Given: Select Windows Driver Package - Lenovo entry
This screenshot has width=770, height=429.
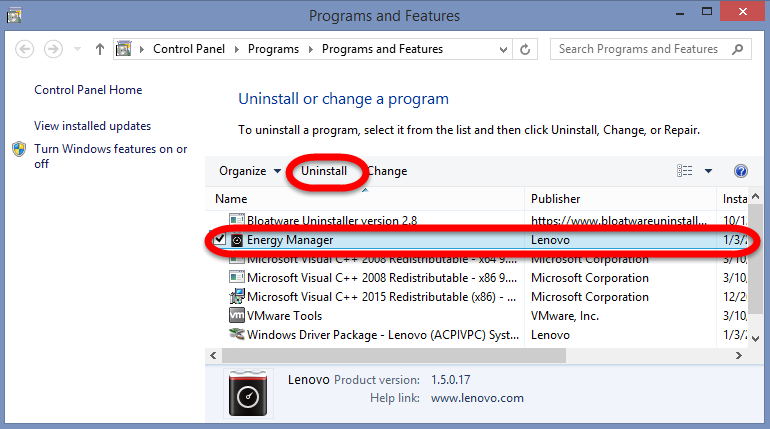Looking at the screenshot, I should pos(383,335).
